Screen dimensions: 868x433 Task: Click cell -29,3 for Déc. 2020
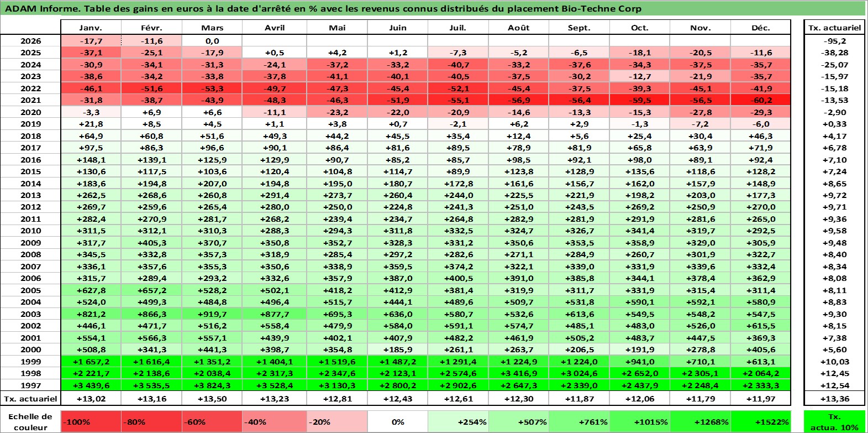click(x=761, y=112)
